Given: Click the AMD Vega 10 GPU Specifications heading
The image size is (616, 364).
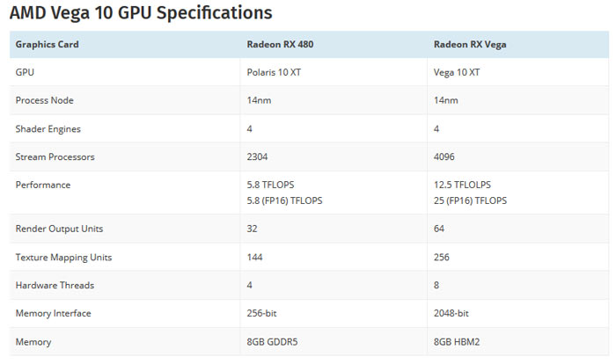Looking at the screenshot, I should [x=141, y=13].
